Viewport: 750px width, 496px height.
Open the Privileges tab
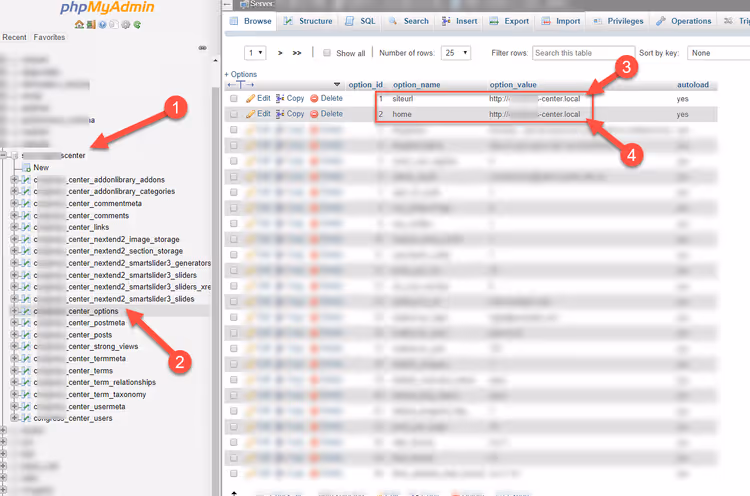click(618, 21)
